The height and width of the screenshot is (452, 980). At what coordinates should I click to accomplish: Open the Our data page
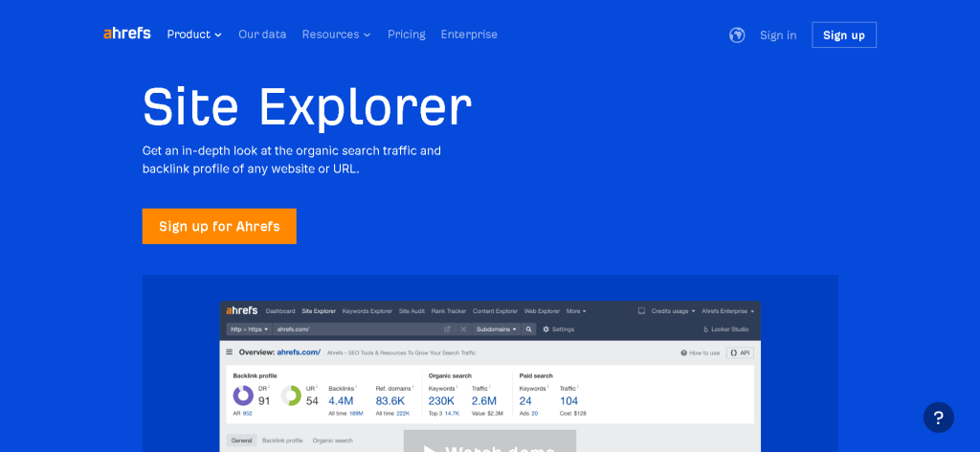coord(262,34)
